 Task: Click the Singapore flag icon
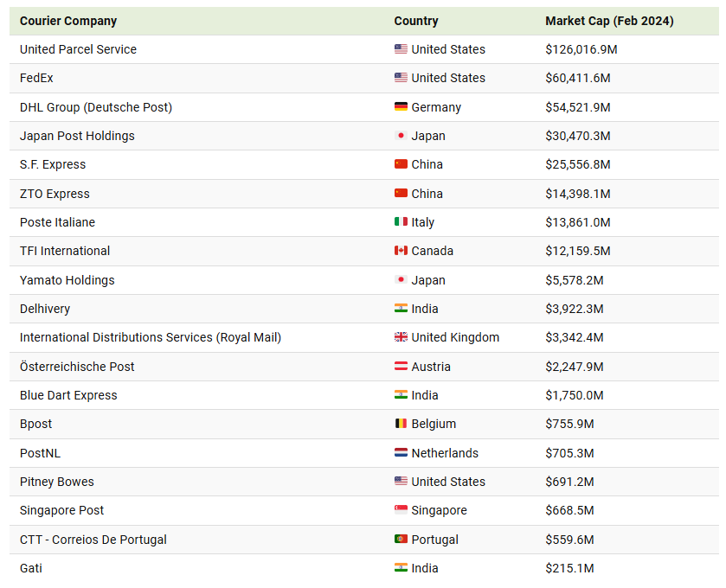click(x=401, y=510)
